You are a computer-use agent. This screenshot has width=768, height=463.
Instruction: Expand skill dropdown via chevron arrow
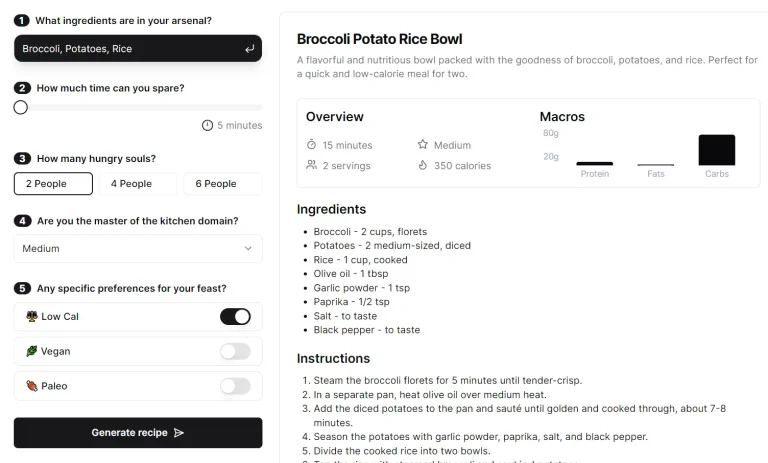pyautogui.click(x=248, y=249)
